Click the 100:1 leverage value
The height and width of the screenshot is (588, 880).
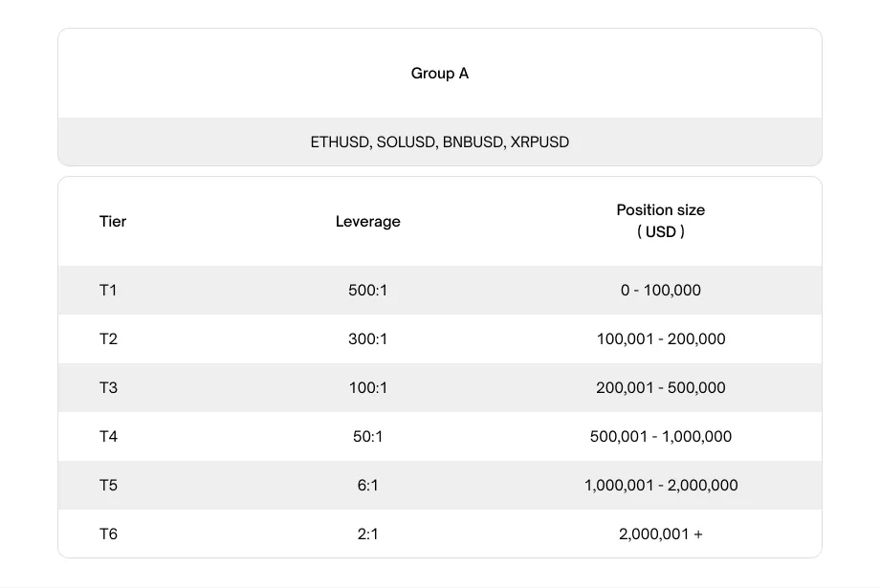[x=367, y=388]
